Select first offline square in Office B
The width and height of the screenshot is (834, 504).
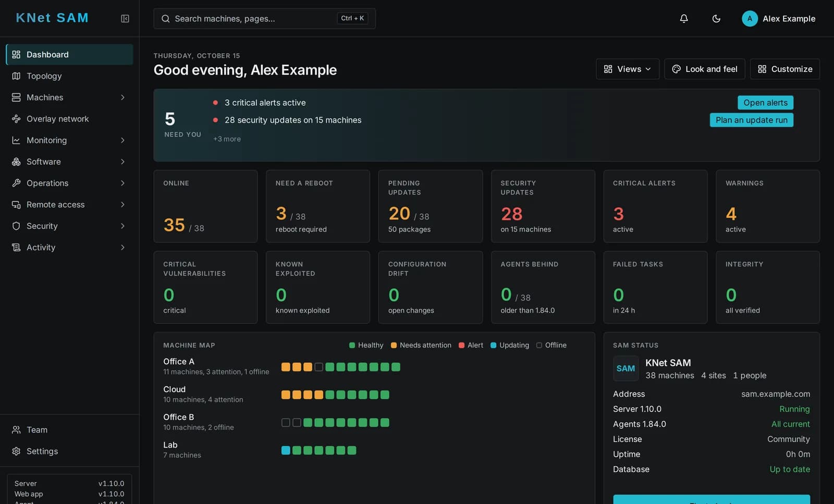pos(286,423)
